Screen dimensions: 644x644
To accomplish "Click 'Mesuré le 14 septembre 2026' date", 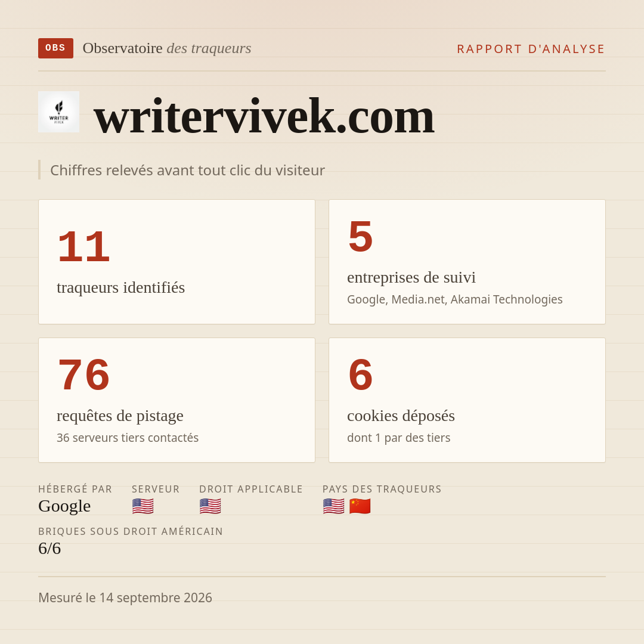I will click(125, 597).
